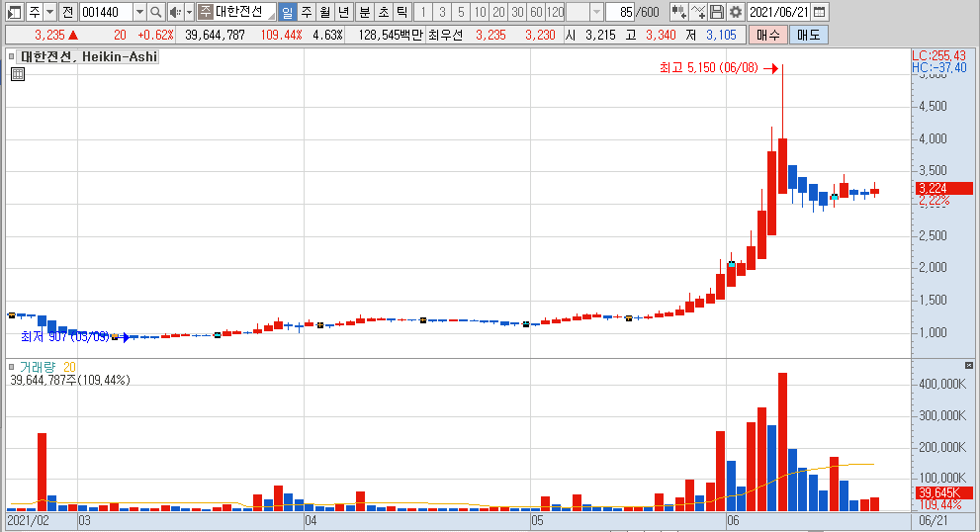This screenshot has width=980, height=532.
Task: Click the current price 3,235 in quote bar
Action: pos(50,35)
